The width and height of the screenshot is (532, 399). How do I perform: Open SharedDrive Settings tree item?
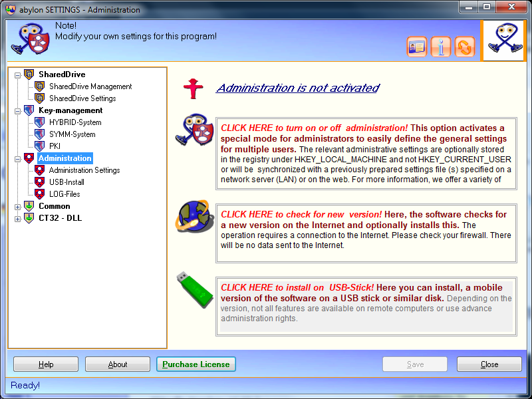click(82, 98)
